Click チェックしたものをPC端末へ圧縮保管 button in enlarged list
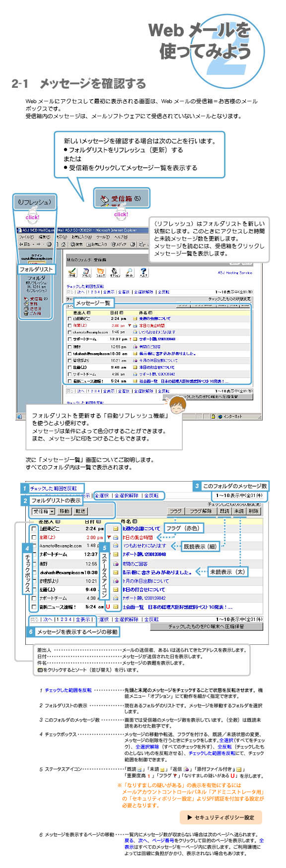The height and width of the screenshot is (868, 286). [206, 626]
